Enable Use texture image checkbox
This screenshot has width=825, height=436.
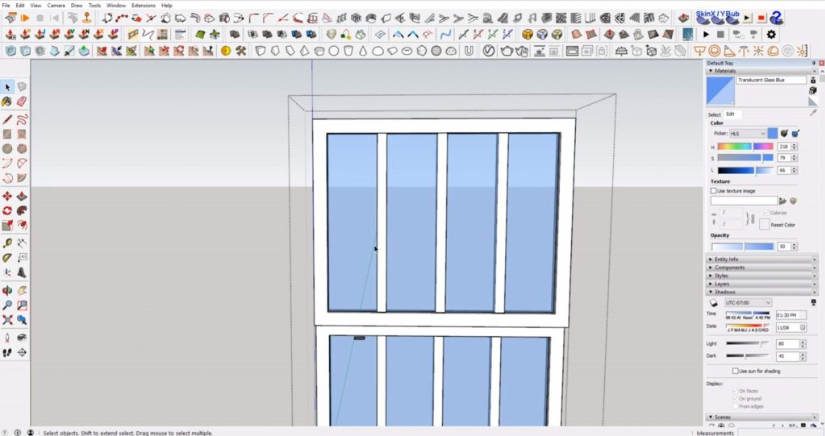coord(714,191)
